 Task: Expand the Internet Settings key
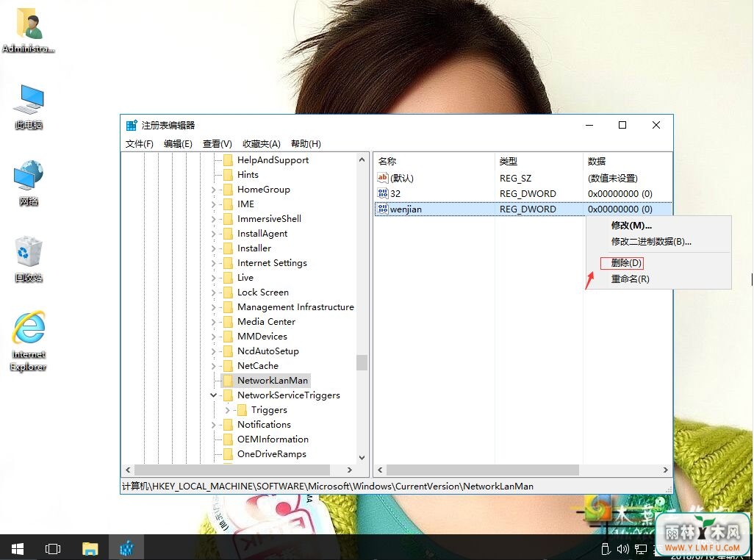[x=214, y=263]
